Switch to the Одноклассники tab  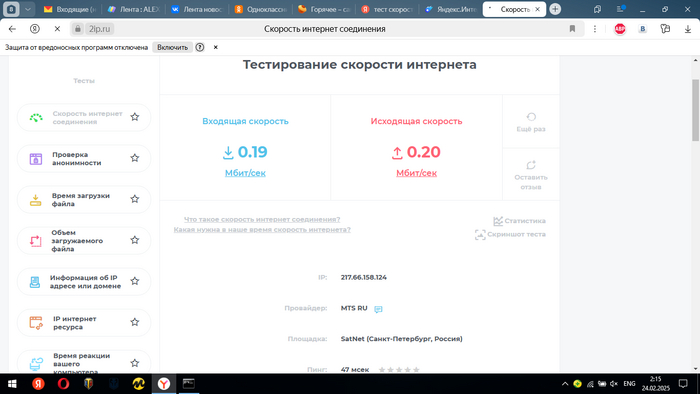[x=261, y=9]
